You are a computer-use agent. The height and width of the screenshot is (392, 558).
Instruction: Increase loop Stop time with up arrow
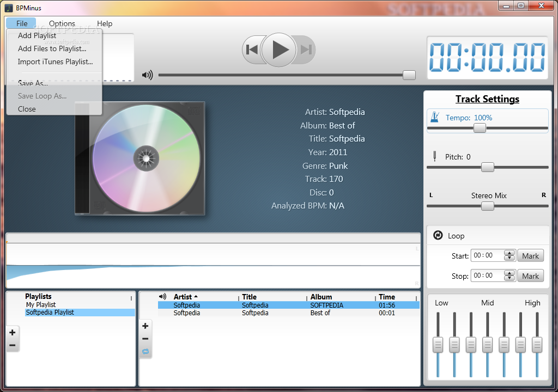(x=510, y=273)
